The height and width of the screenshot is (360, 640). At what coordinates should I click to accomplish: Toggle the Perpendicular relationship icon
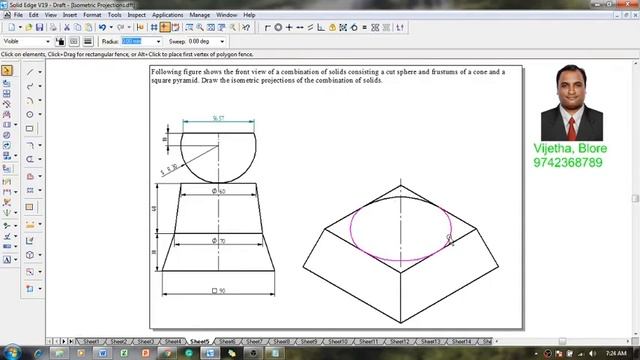(321, 27)
